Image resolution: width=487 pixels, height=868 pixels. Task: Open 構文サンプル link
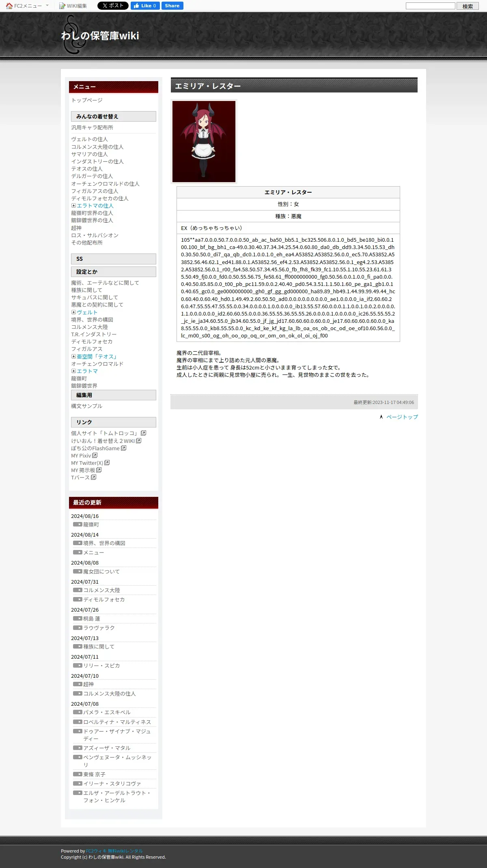point(87,406)
